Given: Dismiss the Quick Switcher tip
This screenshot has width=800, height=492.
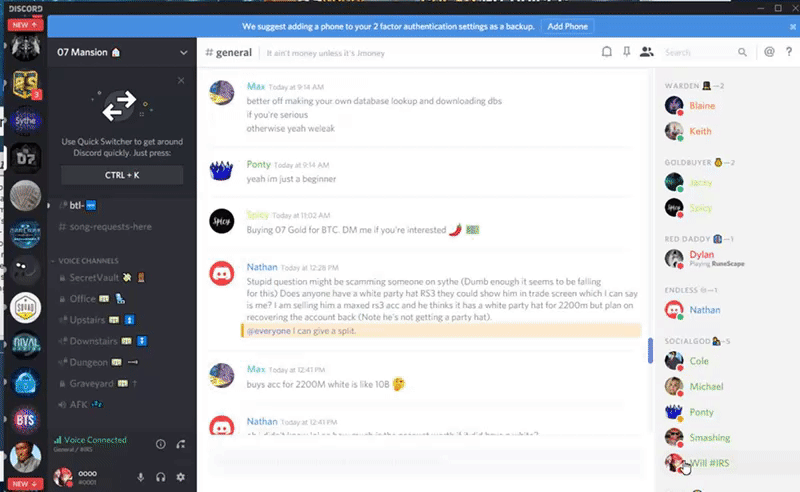Looking at the screenshot, I should 181,81.
